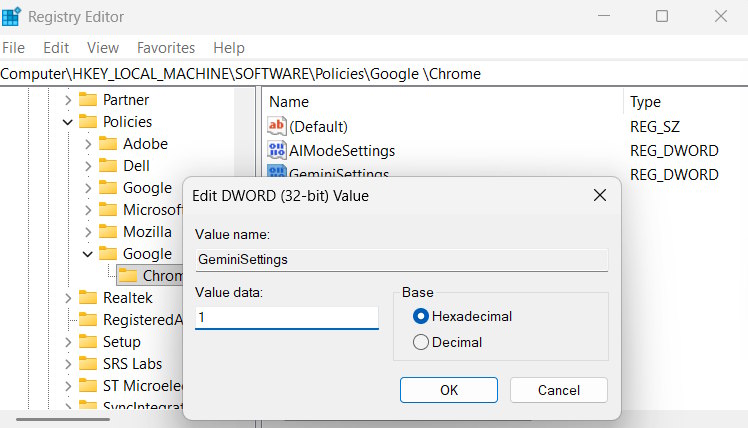Click the Chrome key folder icon

(128, 275)
